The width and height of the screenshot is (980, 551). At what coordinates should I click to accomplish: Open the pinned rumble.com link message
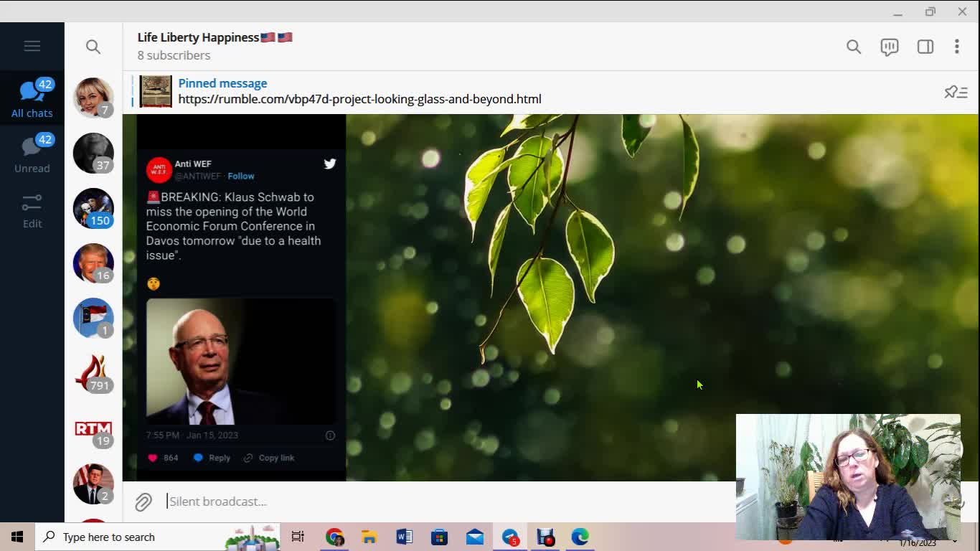(x=359, y=99)
